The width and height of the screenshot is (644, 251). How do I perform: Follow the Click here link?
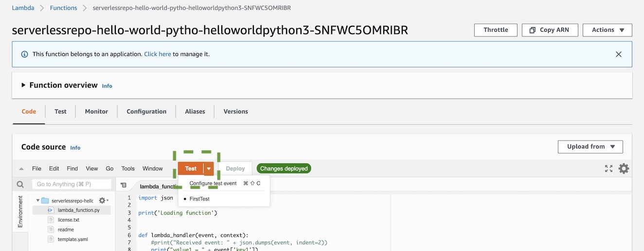[x=158, y=54]
